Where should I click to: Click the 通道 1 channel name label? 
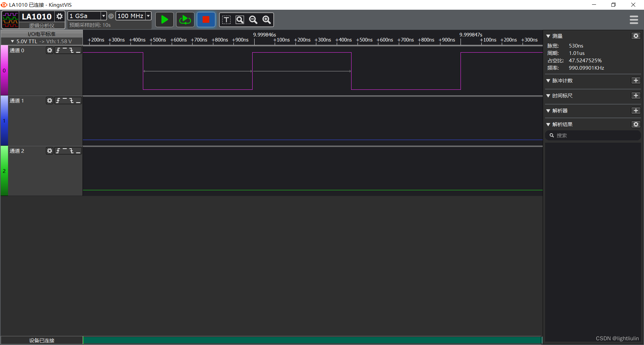[x=17, y=100]
